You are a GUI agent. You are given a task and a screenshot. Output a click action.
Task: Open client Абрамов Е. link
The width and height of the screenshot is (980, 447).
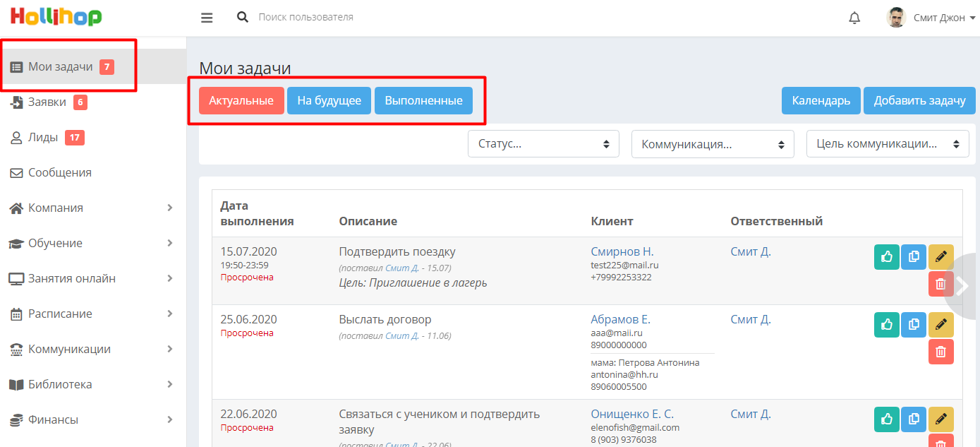pyautogui.click(x=620, y=319)
